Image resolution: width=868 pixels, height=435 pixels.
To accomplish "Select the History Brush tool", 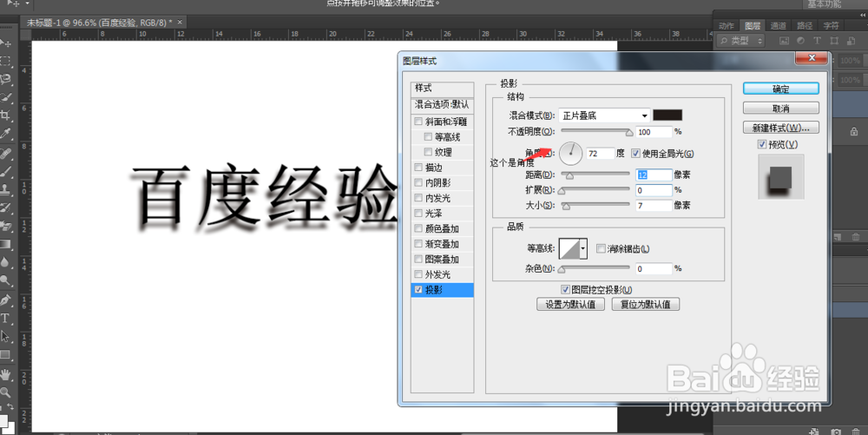I will pos(5,208).
